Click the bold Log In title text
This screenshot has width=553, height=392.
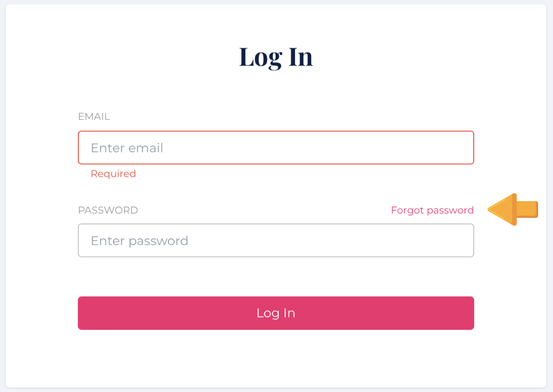[276, 57]
